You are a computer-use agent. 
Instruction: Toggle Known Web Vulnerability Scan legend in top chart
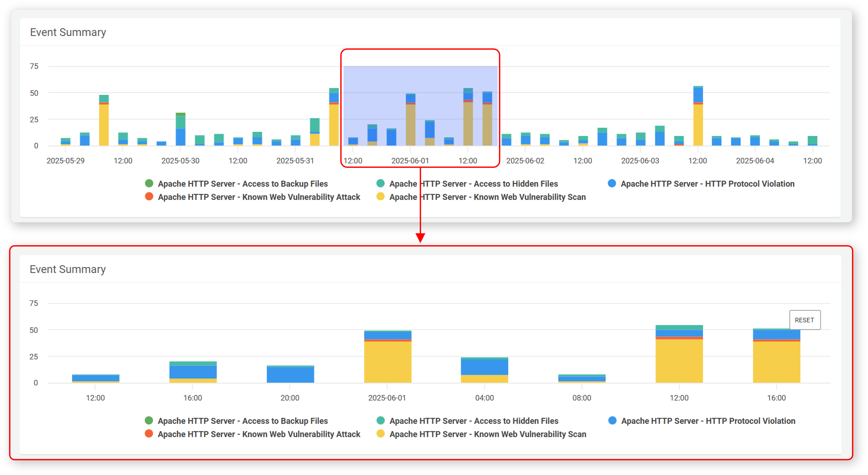[x=481, y=197]
